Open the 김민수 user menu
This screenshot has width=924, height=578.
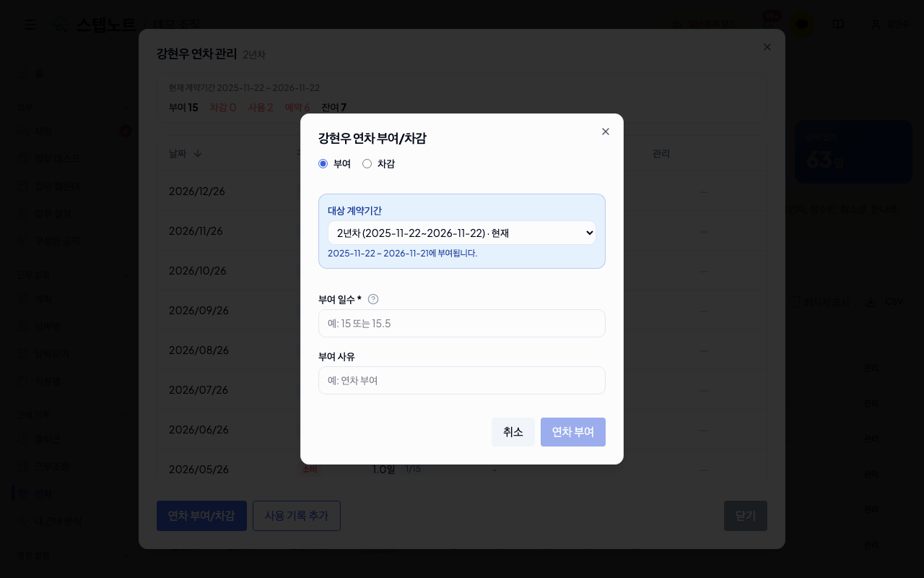(x=890, y=25)
